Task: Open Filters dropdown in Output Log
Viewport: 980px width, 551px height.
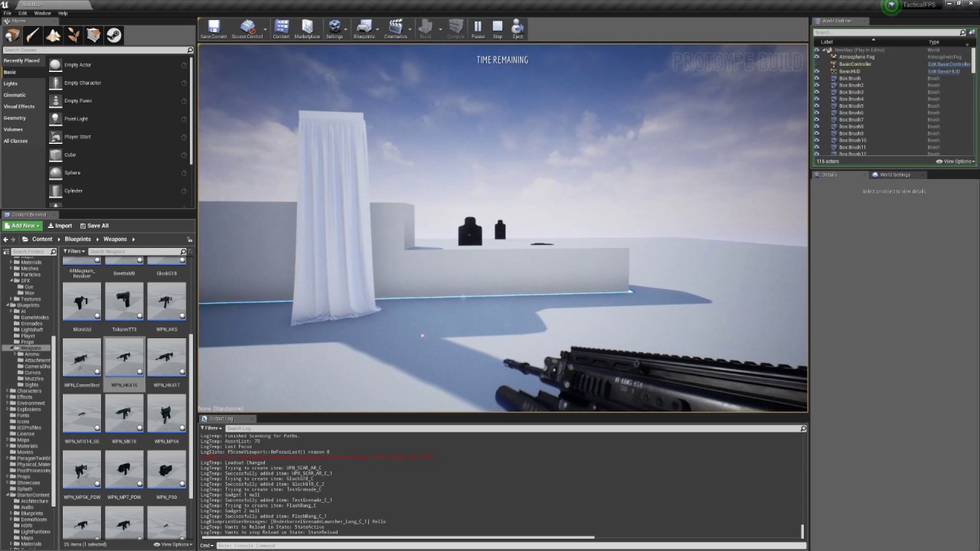Action: (x=211, y=429)
